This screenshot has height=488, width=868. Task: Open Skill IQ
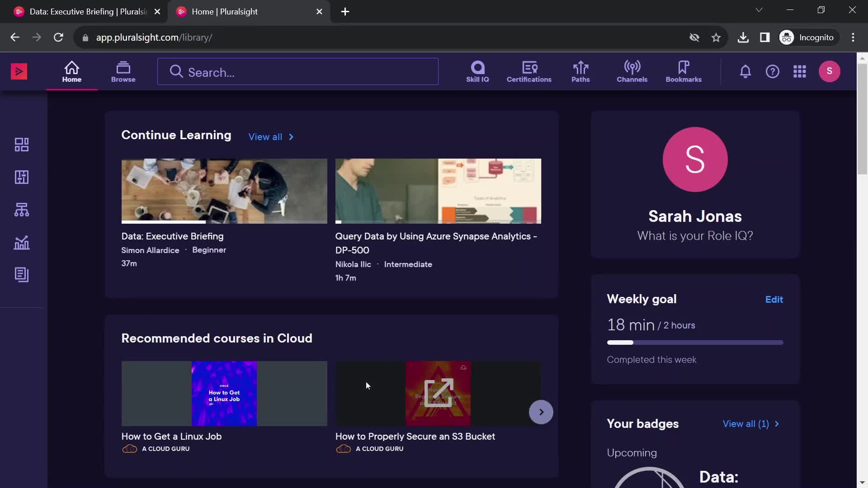point(477,71)
